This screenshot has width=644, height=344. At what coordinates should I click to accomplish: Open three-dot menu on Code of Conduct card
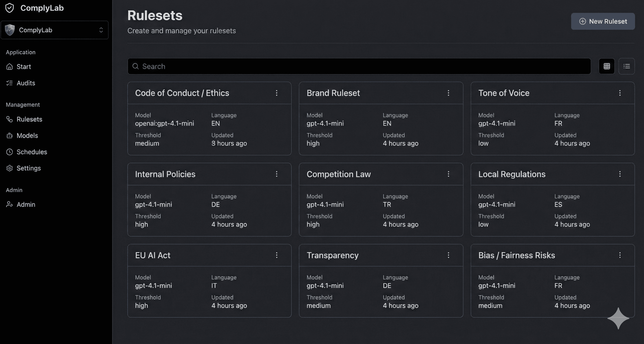pos(276,93)
